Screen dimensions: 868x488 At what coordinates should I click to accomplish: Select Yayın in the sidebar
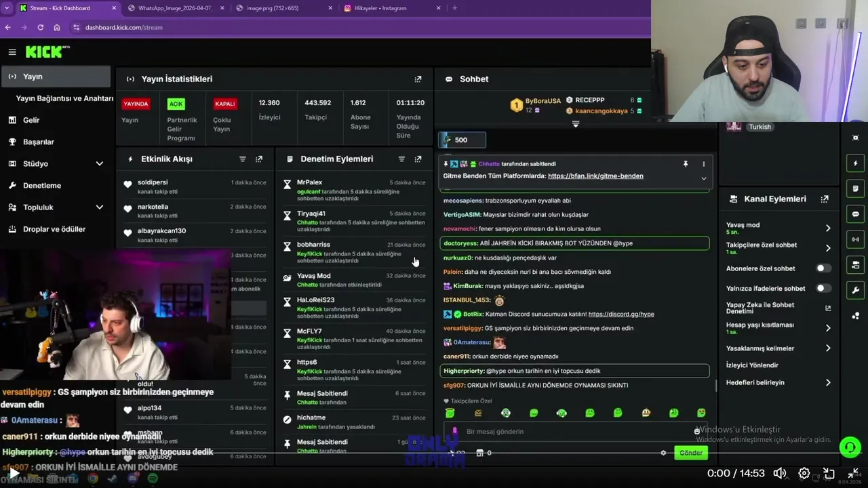click(x=56, y=77)
